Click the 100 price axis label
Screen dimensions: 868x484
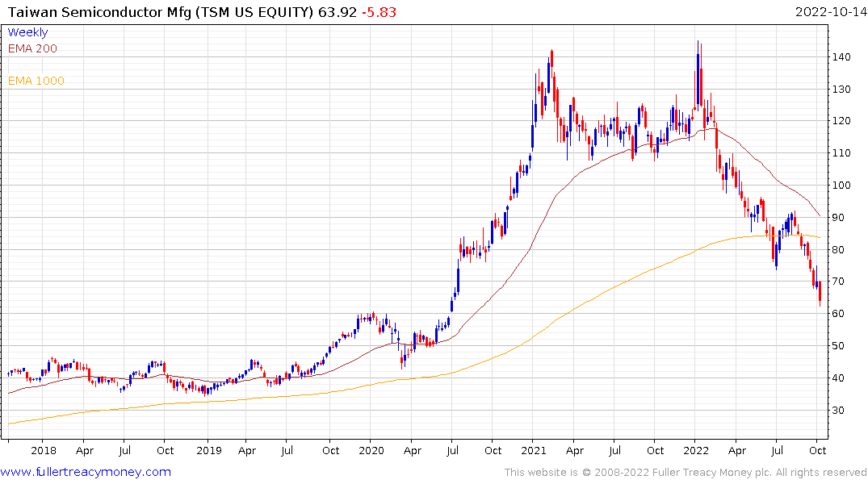841,186
